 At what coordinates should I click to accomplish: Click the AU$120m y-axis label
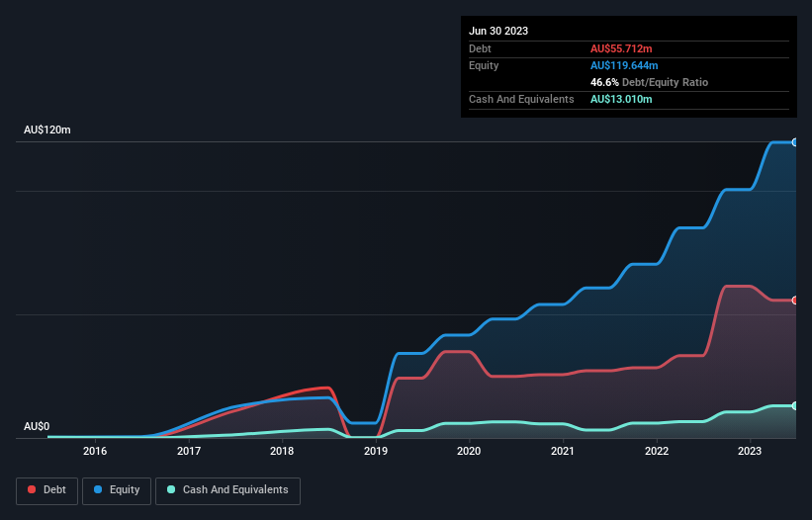pyautogui.click(x=47, y=130)
